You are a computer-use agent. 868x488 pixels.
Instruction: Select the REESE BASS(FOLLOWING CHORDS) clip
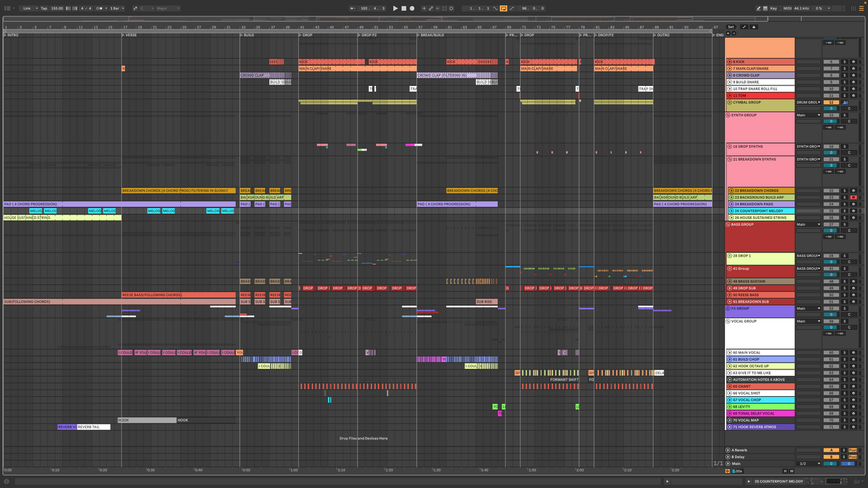pos(179,295)
